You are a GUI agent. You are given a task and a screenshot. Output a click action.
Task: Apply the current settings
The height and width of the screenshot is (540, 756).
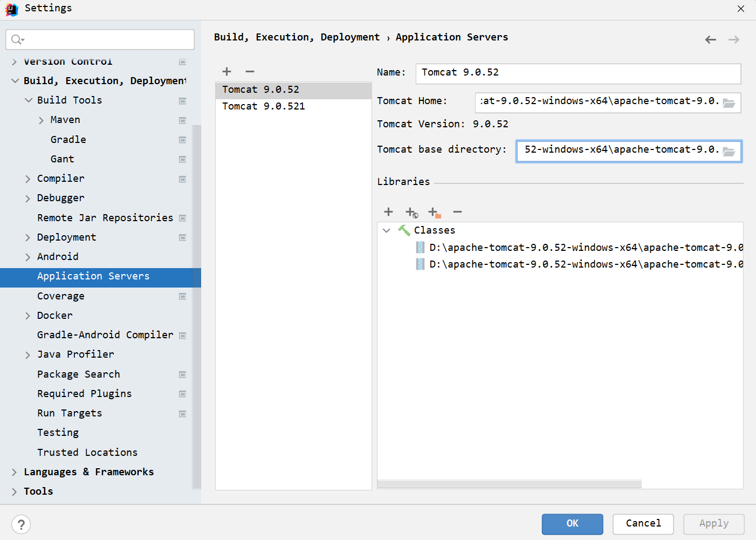(x=713, y=524)
